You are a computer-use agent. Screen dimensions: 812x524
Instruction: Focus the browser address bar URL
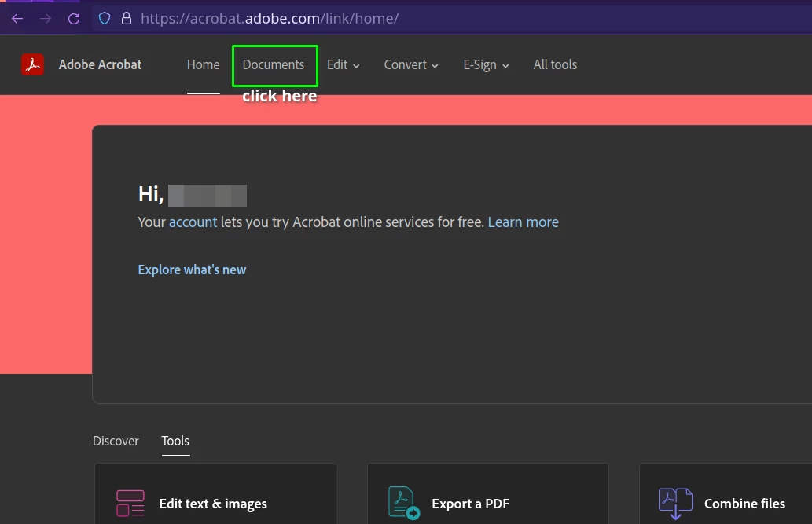coord(270,19)
